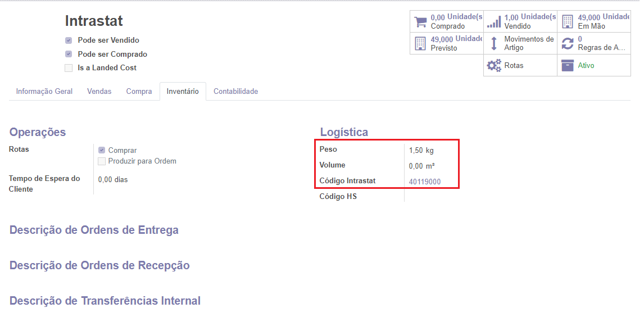This screenshot has width=644, height=335.
Task: Expand Descrição de Ordens de Entrega section
Action: click(94, 230)
